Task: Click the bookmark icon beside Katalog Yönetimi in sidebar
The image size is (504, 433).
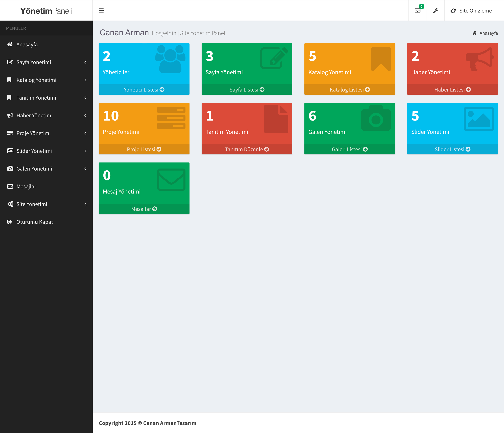Action: (9, 80)
